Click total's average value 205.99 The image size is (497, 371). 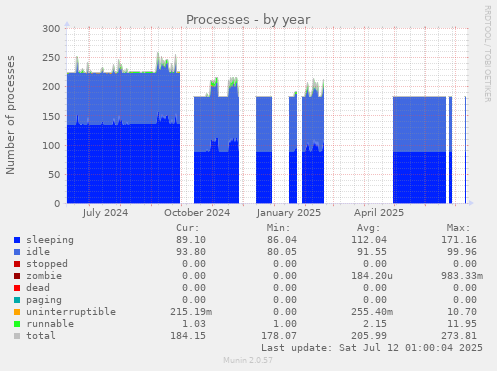[x=369, y=336]
